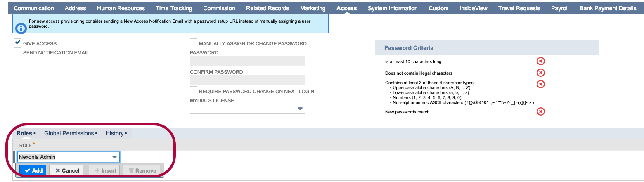Tick Require Password Change on Next Login
Screen dimensions: 644x182
pyautogui.click(x=193, y=90)
